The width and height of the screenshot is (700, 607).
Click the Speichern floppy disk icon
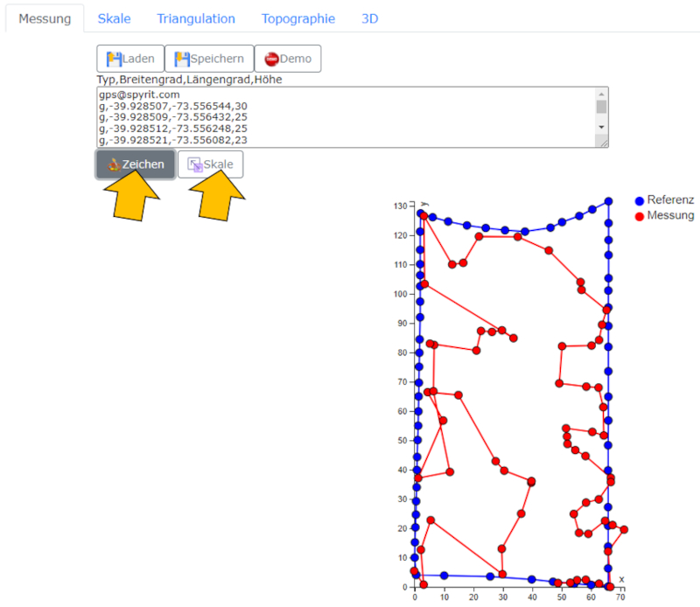[x=182, y=59]
